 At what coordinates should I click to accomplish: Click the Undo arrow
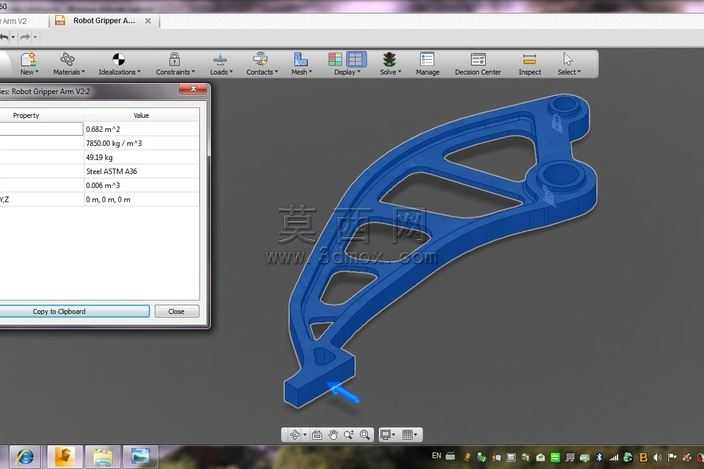4,37
